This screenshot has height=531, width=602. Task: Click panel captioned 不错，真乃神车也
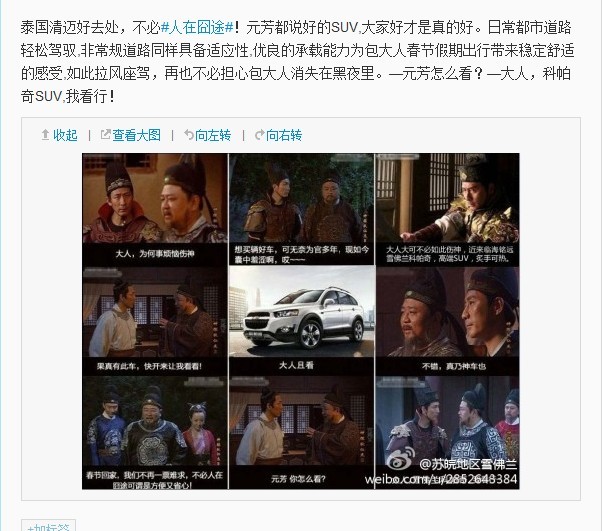(x=447, y=321)
